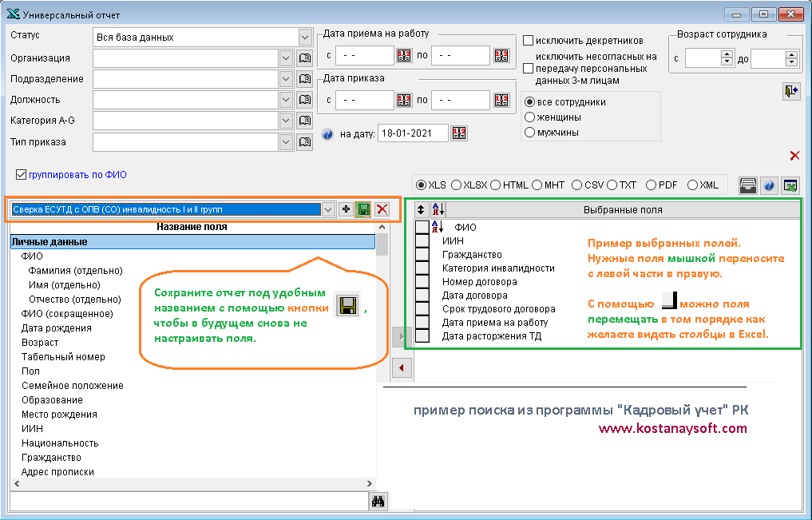This screenshot has height=520, width=812.
Task: Decrease maximum employee age with down stepper
Action: tap(791, 62)
